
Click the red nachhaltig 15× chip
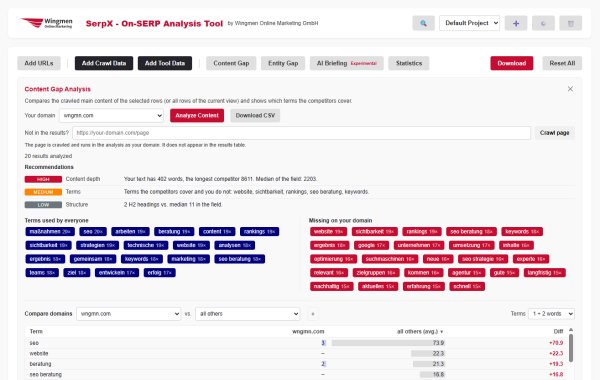point(332,287)
